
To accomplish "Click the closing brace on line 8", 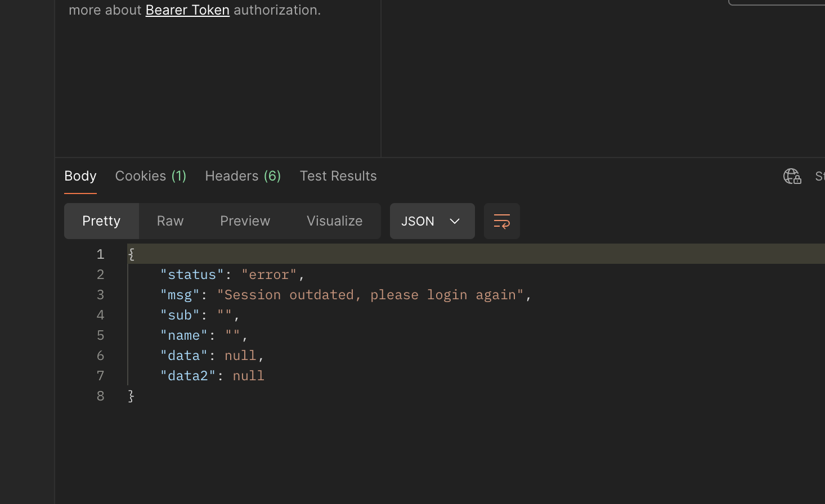I will point(131,396).
